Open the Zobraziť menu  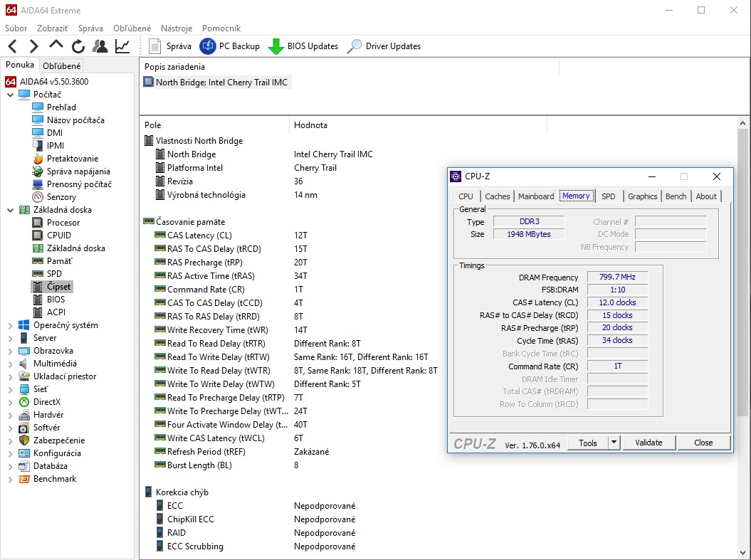[53, 28]
